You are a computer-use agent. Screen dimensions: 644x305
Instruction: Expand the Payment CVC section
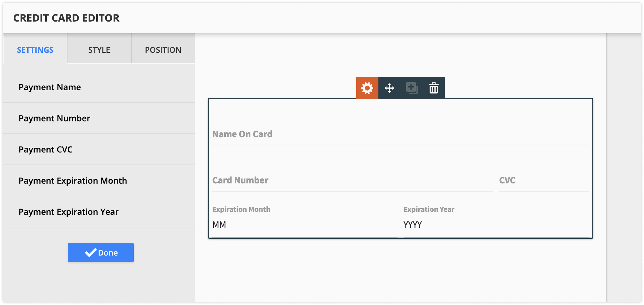46,149
